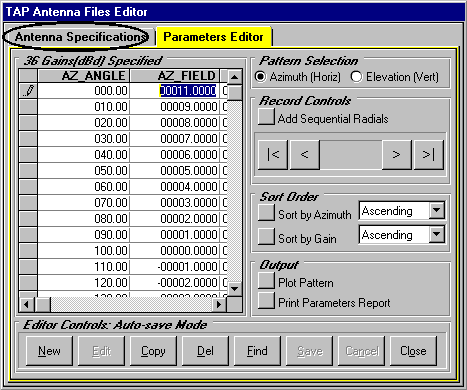The width and height of the screenshot is (467, 390).
Task: Enable Sort by Gain checkbox
Action: tap(266, 236)
